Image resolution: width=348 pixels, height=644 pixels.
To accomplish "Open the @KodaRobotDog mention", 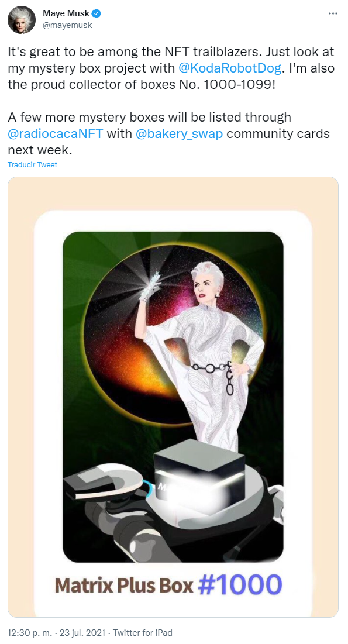I will tap(230, 68).
